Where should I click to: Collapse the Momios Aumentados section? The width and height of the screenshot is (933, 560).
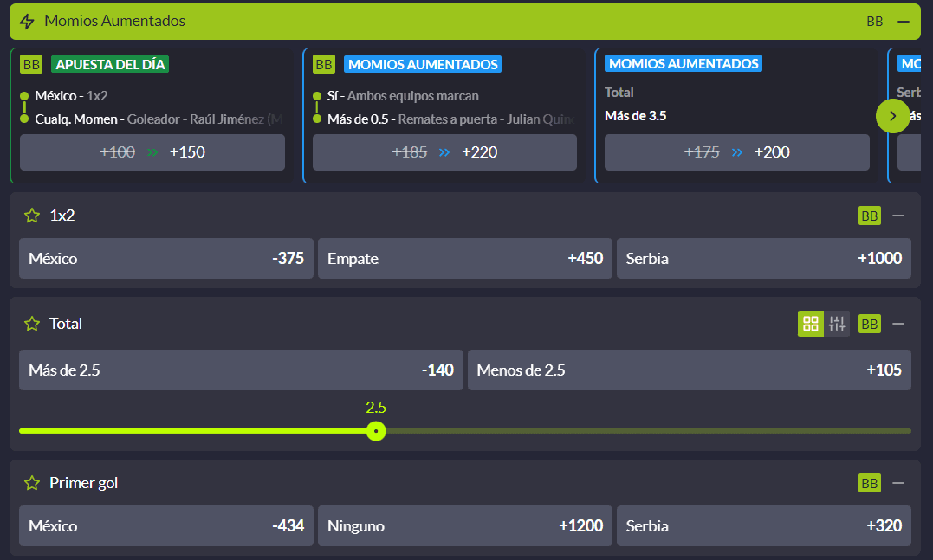[904, 22]
